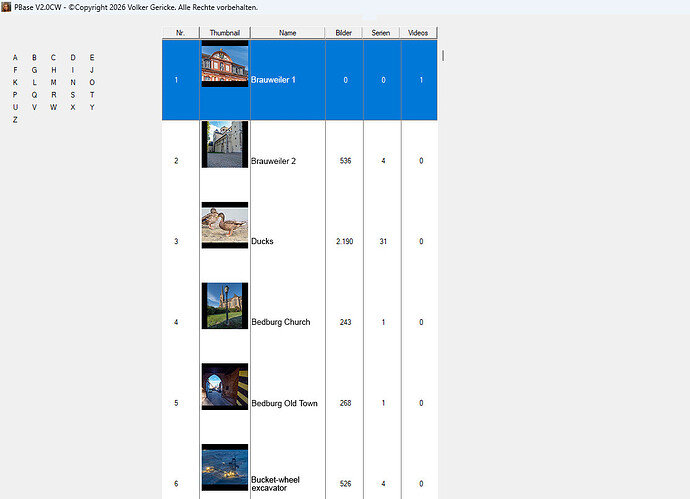This screenshot has height=499, width=690.
Task: Filter by letter Z
Action: click(15, 120)
